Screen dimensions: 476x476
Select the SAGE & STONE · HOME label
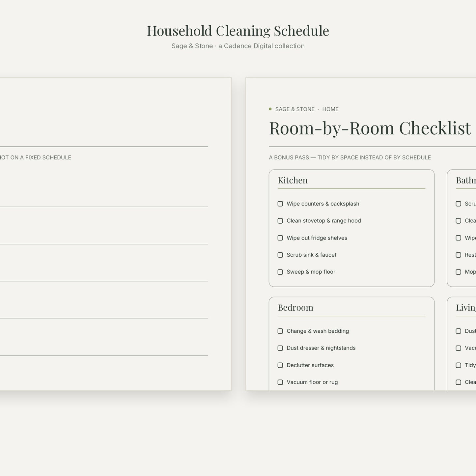(x=307, y=109)
